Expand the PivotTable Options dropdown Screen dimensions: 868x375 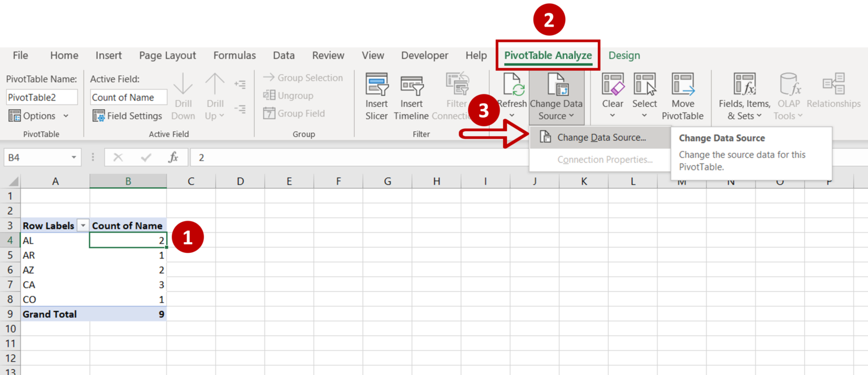[66, 116]
